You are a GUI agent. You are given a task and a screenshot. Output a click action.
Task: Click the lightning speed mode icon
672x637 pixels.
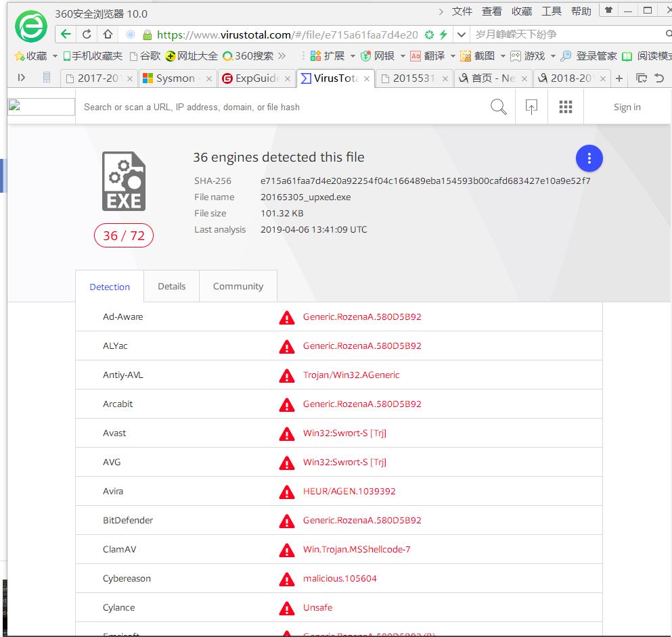click(443, 34)
